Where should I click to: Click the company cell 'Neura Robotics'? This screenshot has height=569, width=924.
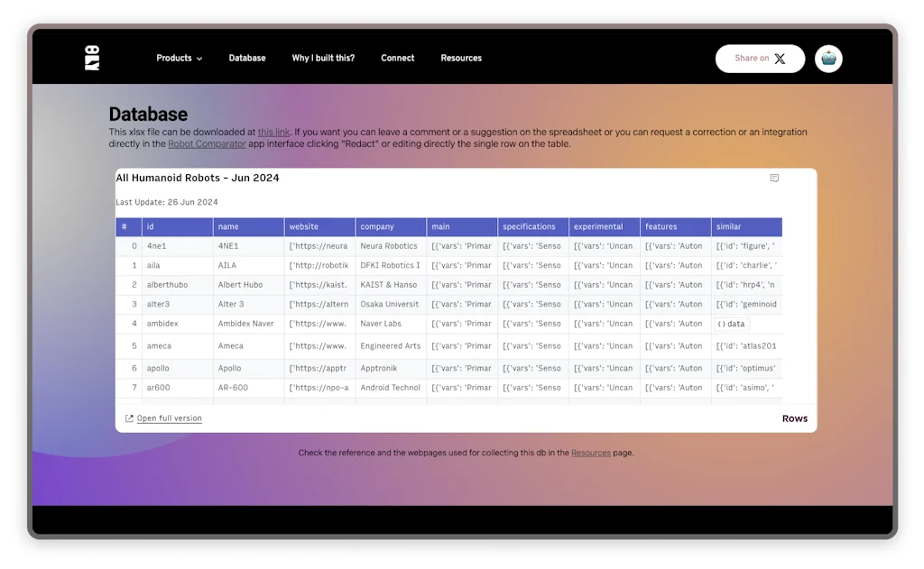pos(391,246)
